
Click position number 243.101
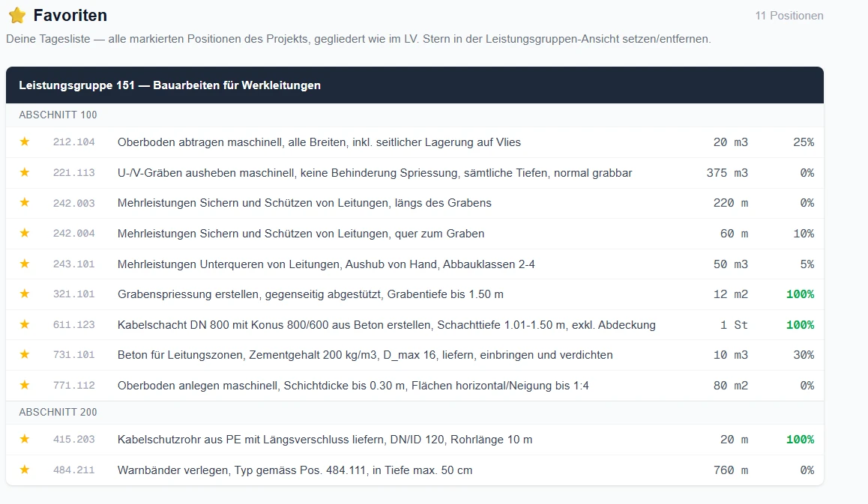[x=73, y=264]
